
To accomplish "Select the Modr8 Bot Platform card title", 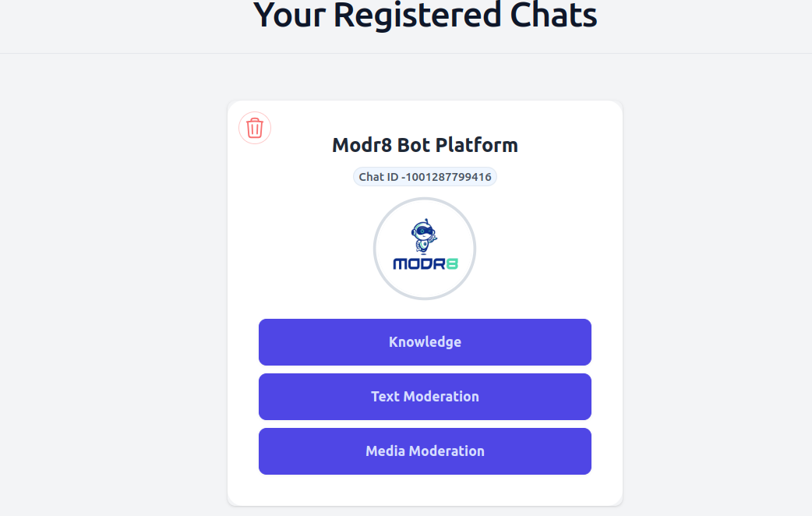I will (x=425, y=145).
